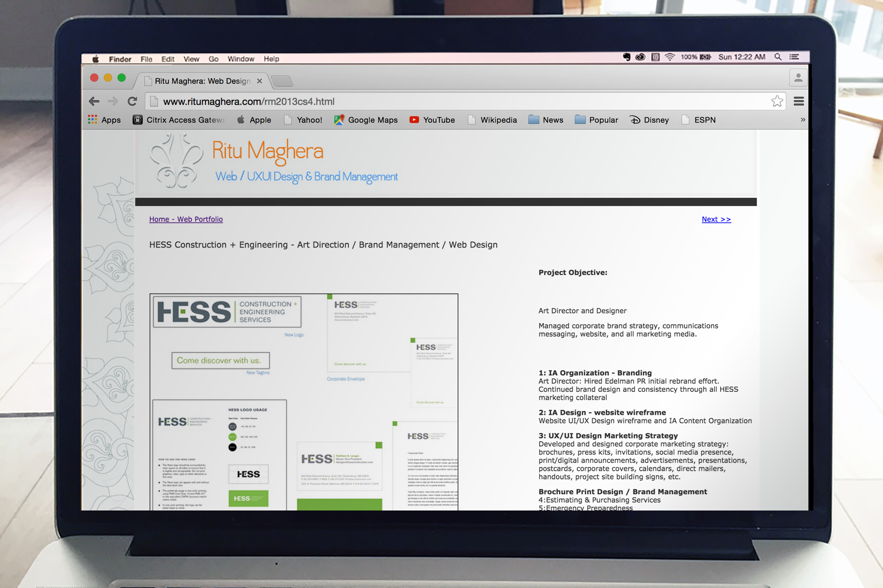Open Notification Center list icon
Viewport: 883px width, 588px height.
tap(794, 57)
